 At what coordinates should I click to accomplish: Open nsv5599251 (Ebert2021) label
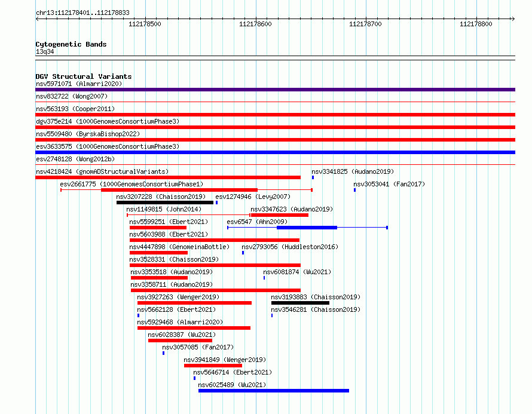[169, 222]
